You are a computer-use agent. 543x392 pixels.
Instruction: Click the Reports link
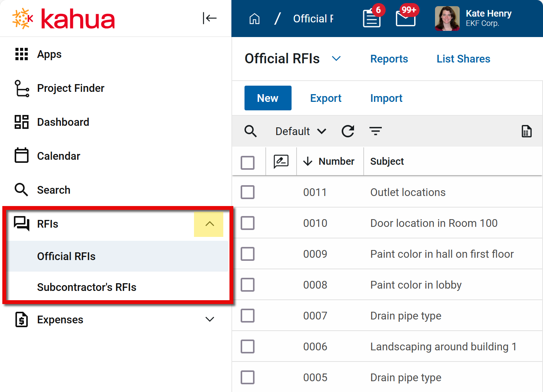[x=389, y=59]
